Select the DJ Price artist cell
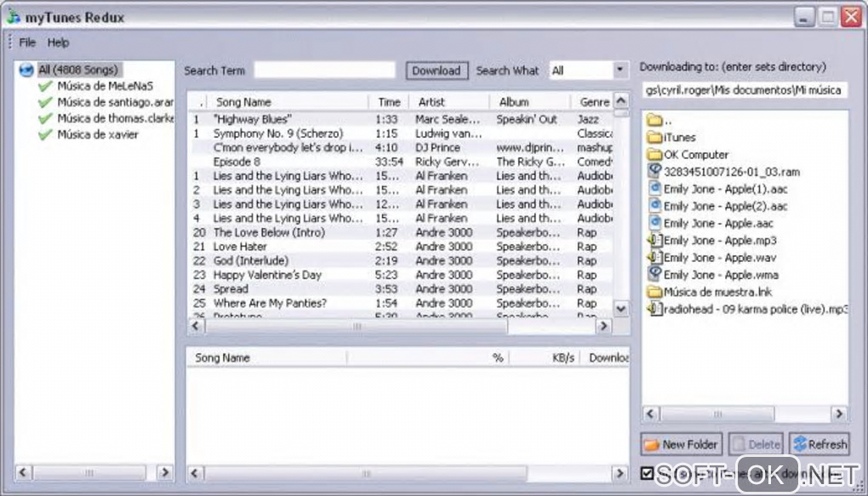868x496 pixels. pos(438,147)
